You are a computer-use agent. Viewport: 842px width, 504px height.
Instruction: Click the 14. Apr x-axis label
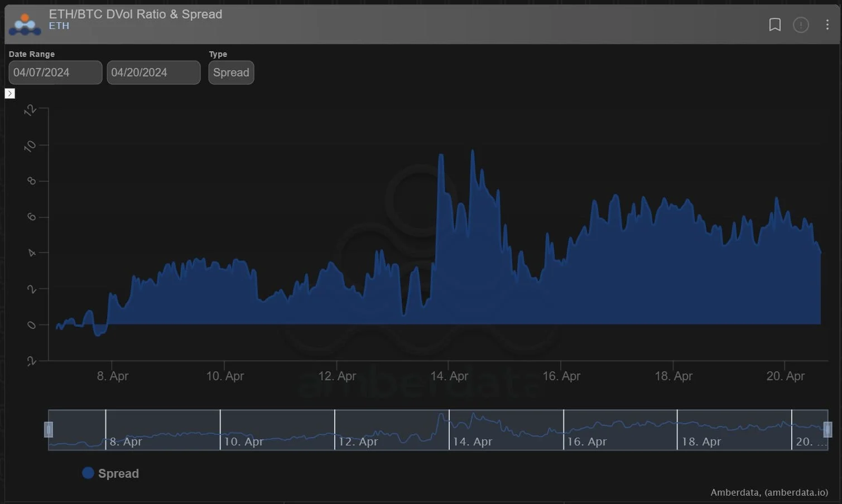(x=449, y=376)
